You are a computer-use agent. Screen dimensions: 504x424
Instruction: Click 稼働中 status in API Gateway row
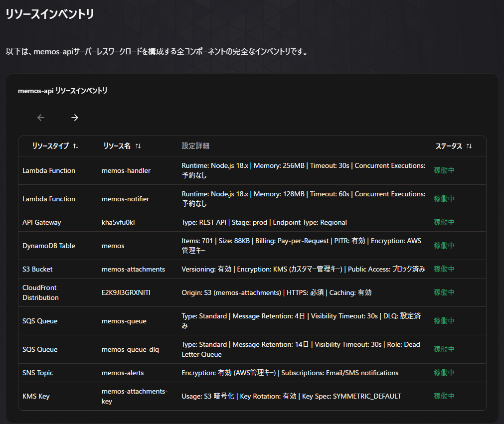pos(444,222)
